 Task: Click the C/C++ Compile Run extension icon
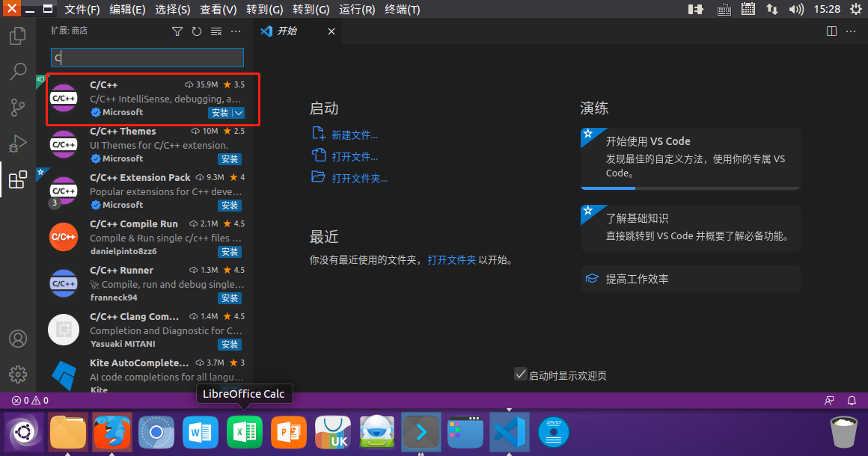64,237
